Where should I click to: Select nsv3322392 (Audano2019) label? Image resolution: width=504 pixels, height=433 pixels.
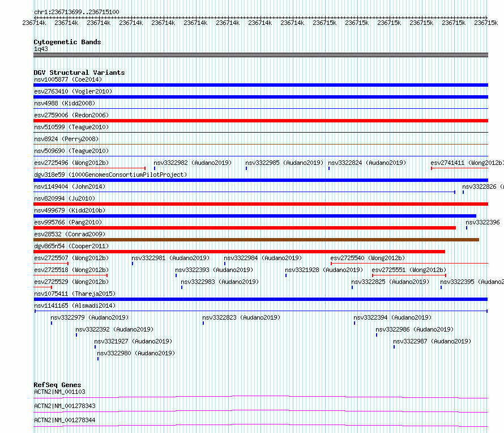pos(114,329)
